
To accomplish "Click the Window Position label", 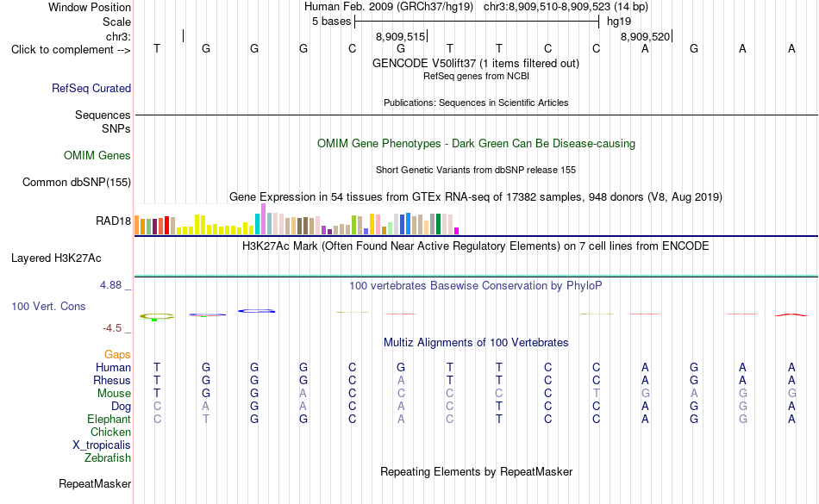I will point(90,7).
